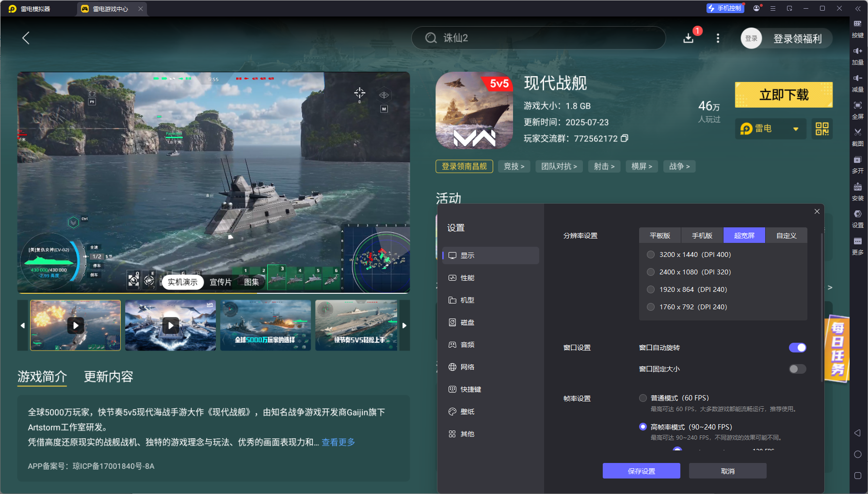868x494 pixels.
Task: Switch to 平板版 resolution tab
Action: [x=660, y=236]
